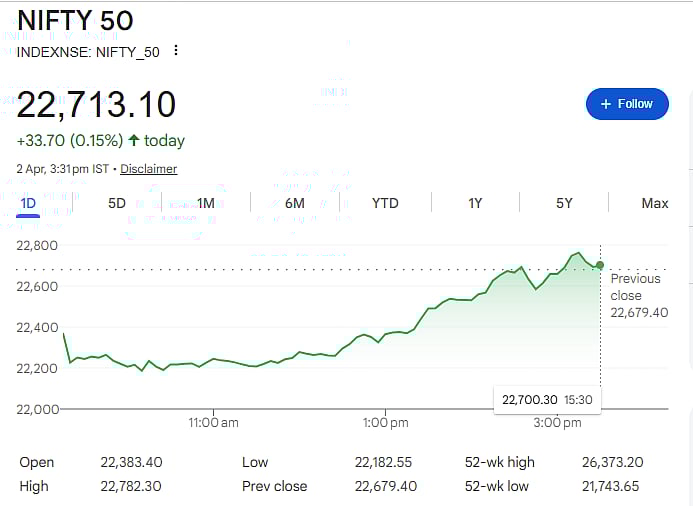
Task: Click the green dot at chart line end
Action: [x=600, y=265]
